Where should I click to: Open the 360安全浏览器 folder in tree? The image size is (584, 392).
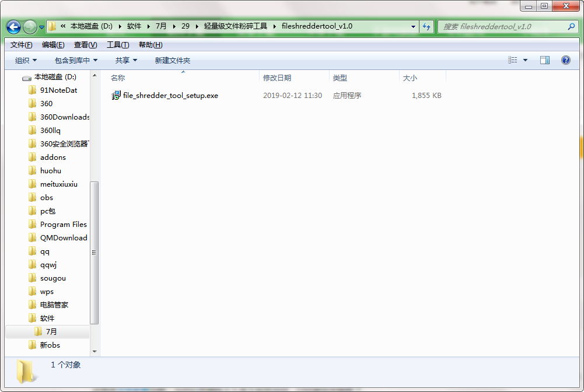coord(64,143)
